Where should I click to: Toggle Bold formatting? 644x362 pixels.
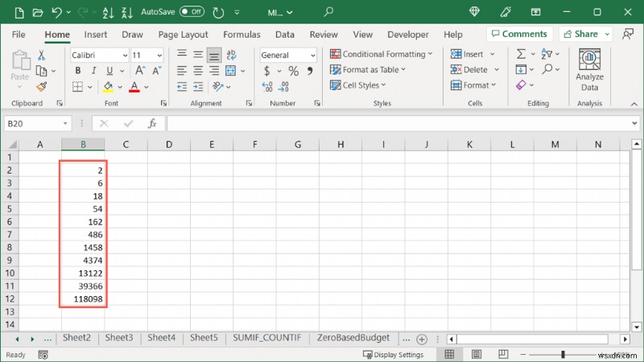click(x=77, y=71)
